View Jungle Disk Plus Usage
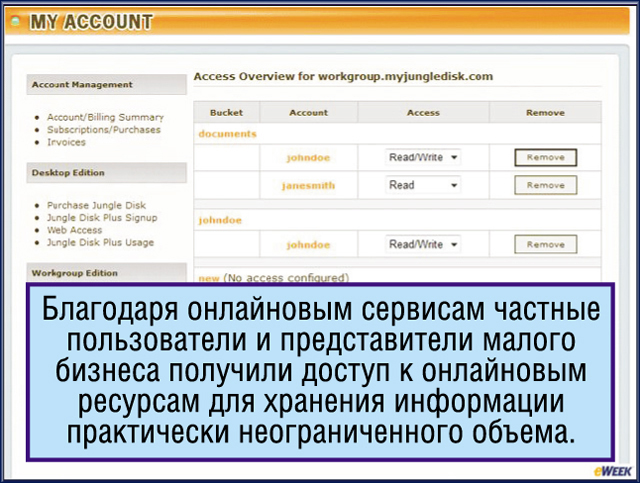The image size is (640, 483). (100, 243)
